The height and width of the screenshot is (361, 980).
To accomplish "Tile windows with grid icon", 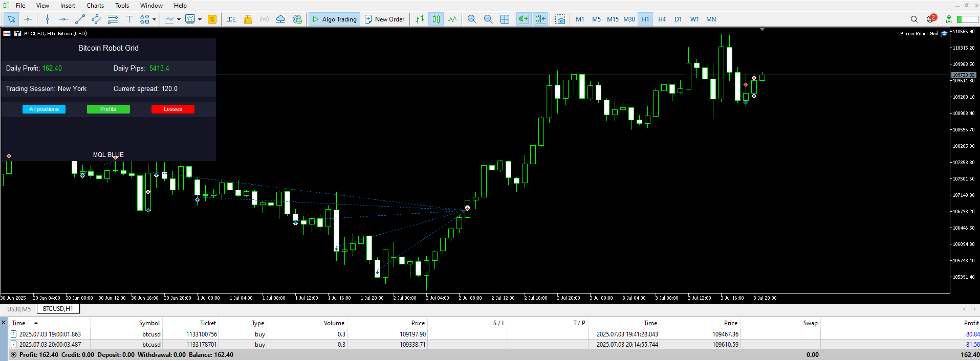I will (505, 19).
